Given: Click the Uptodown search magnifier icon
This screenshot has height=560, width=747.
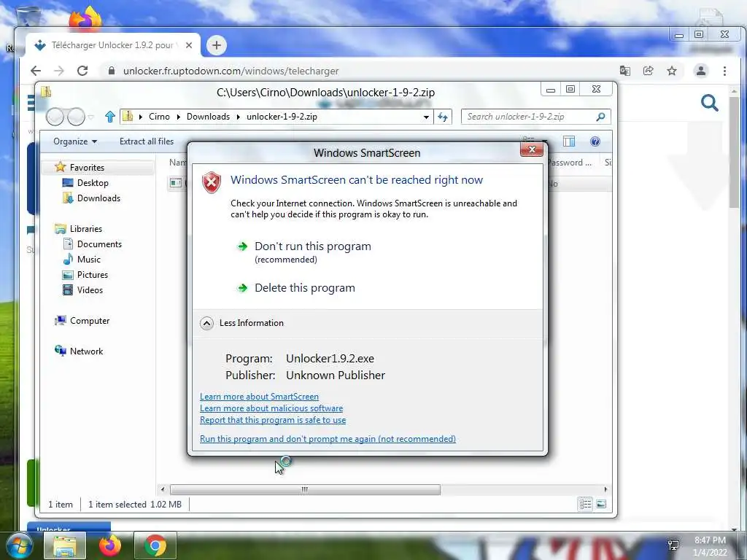Looking at the screenshot, I should click(709, 102).
